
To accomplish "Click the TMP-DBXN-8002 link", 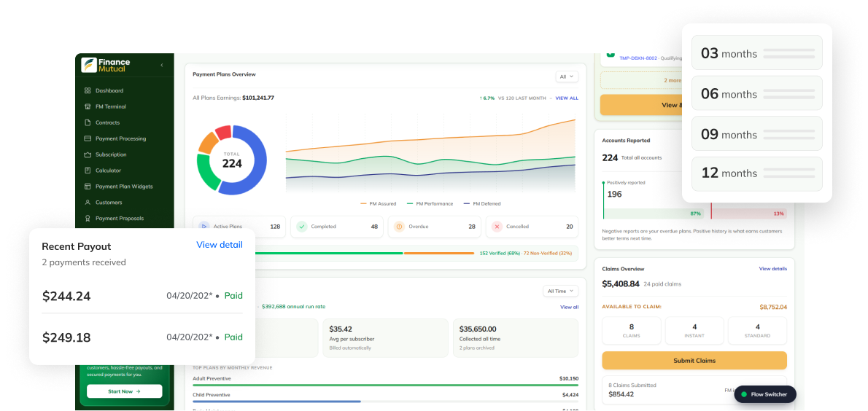I will point(638,58).
